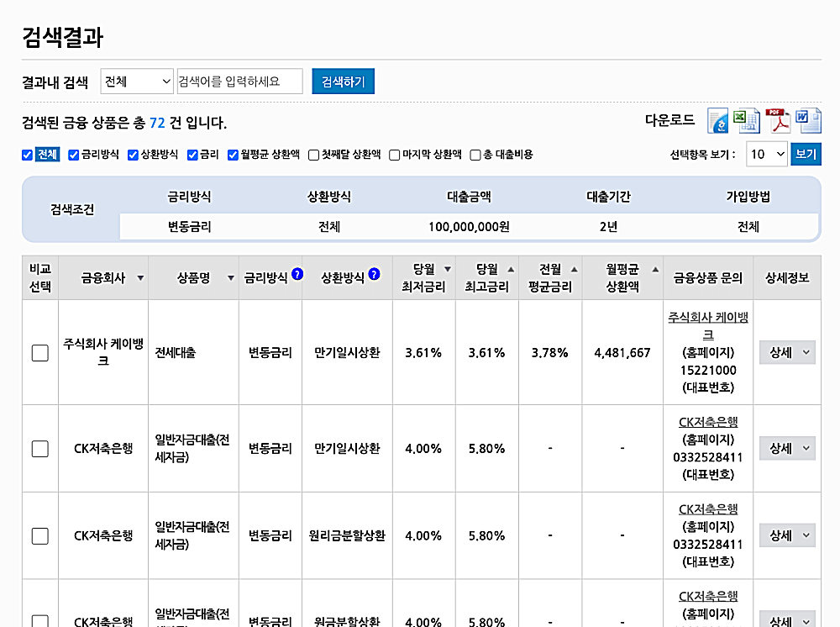Open the 상환방식 help question mark
This screenshot has height=627, width=840.
click(373, 273)
